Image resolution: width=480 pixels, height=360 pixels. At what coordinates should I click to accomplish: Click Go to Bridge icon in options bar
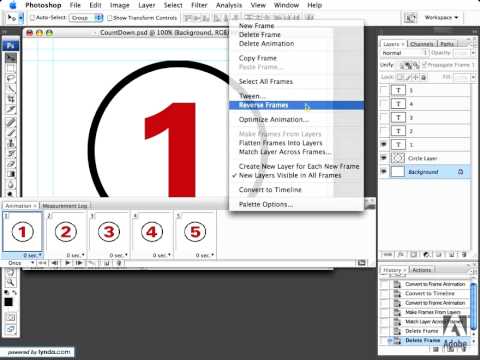(x=410, y=18)
